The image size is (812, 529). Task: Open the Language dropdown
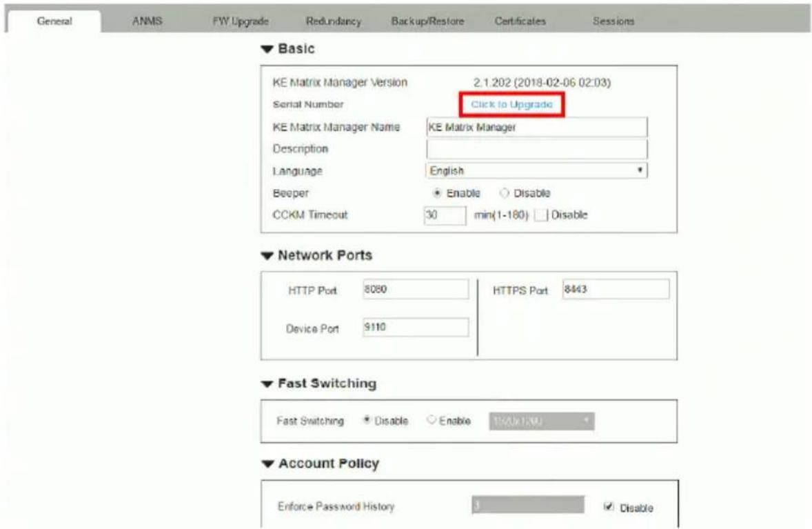(x=536, y=171)
